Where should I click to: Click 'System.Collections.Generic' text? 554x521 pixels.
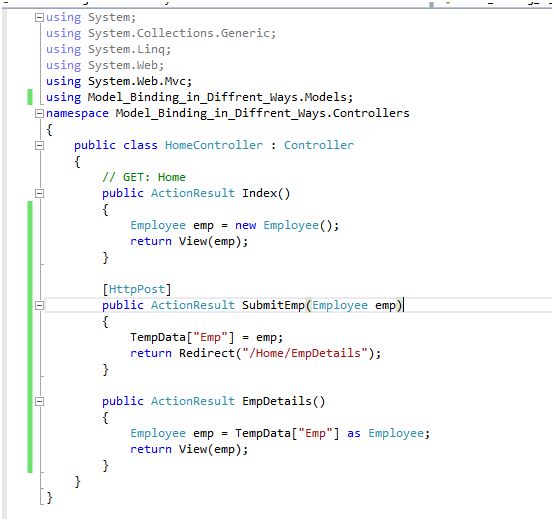tap(179, 33)
